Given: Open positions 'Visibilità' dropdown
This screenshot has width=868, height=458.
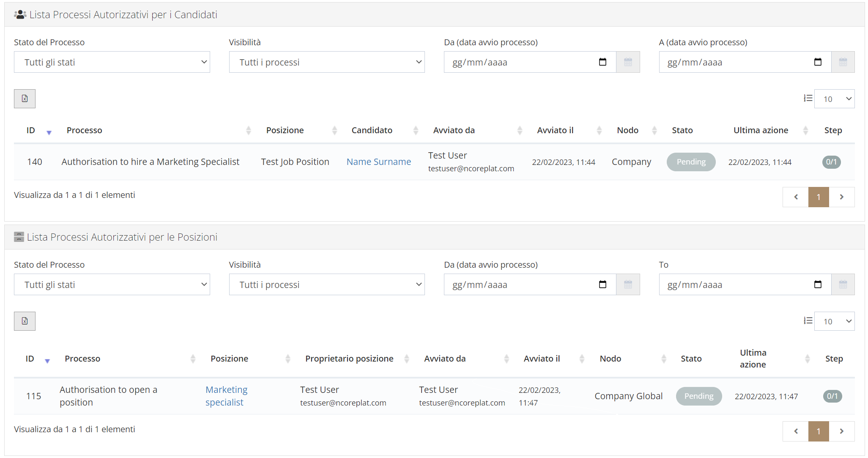Looking at the screenshot, I should pyautogui.click(x=327, y=285).
